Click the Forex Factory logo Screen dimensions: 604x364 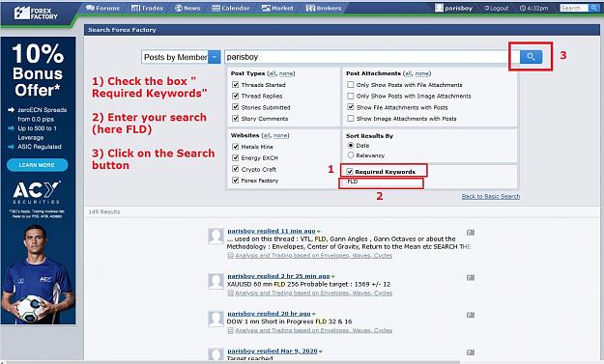point(36,14)
